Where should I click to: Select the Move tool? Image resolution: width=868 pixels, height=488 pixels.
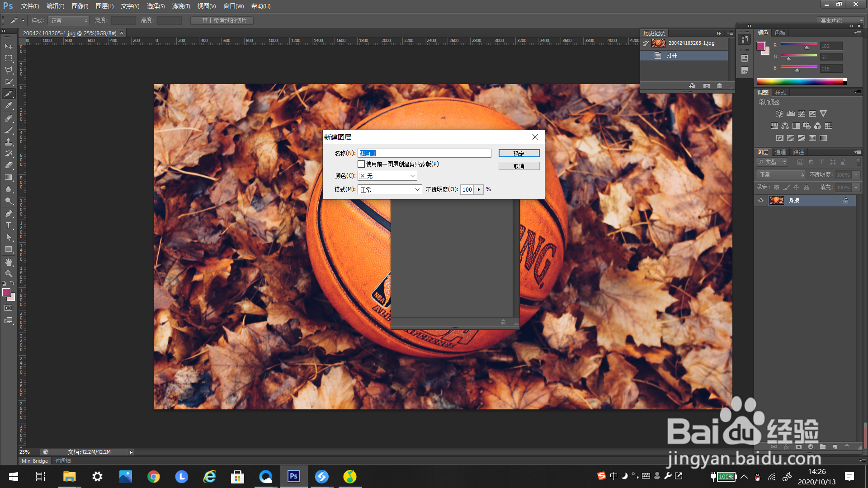pos(9,47)
